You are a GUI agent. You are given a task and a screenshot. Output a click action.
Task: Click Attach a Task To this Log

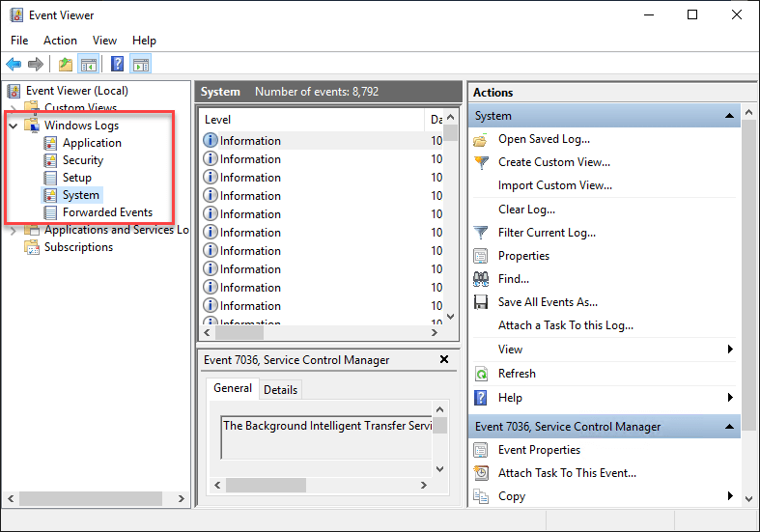[x=566, y=325]
